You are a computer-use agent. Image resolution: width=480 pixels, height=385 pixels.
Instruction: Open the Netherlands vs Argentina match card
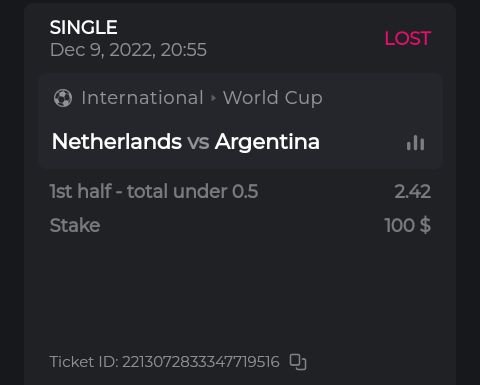click(x=240, y=122)
